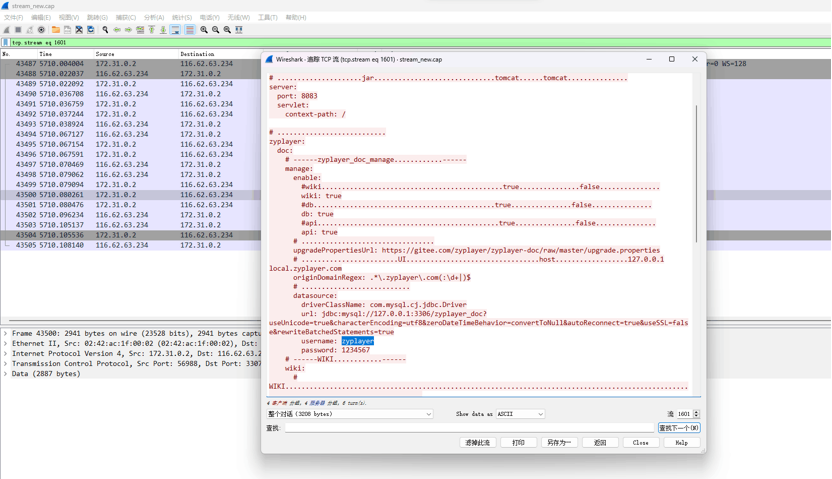
Task: Open a capture file with the folder icon
Action: tap(56, 30)
